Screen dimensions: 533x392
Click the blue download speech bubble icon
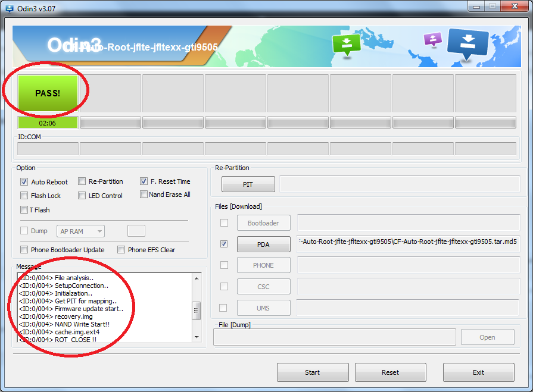point(467,44)
